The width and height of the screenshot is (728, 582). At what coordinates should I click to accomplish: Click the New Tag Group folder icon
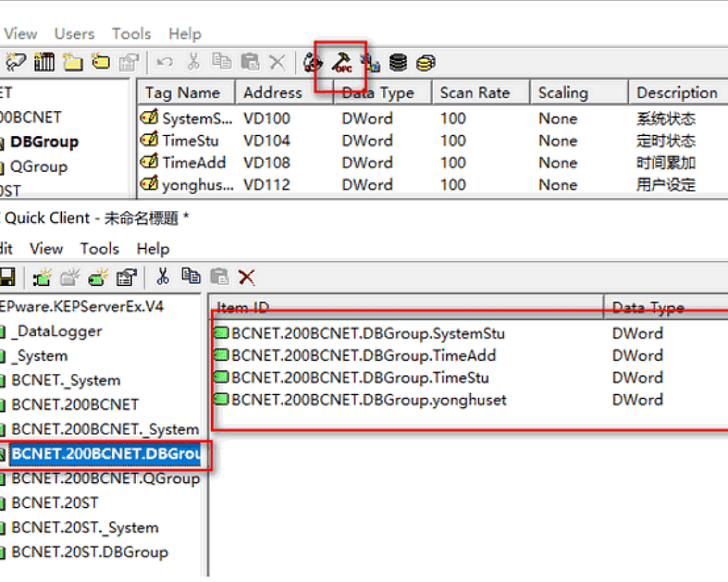73,62
